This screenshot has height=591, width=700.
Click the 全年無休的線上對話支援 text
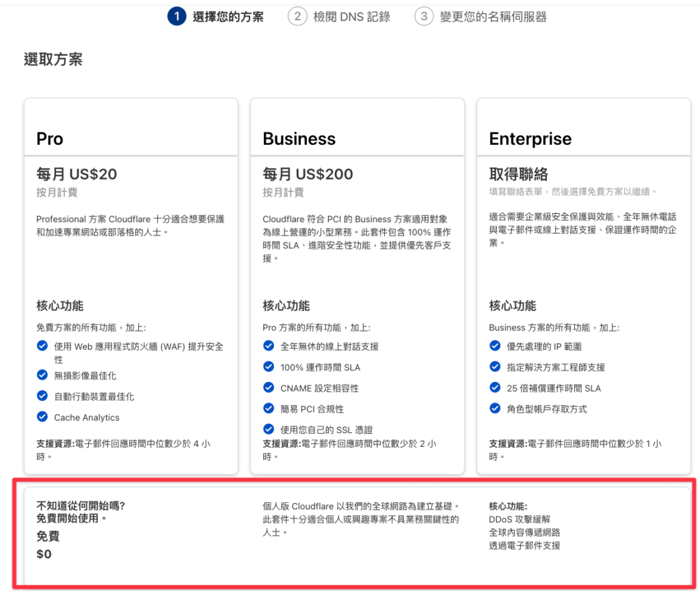329,346
